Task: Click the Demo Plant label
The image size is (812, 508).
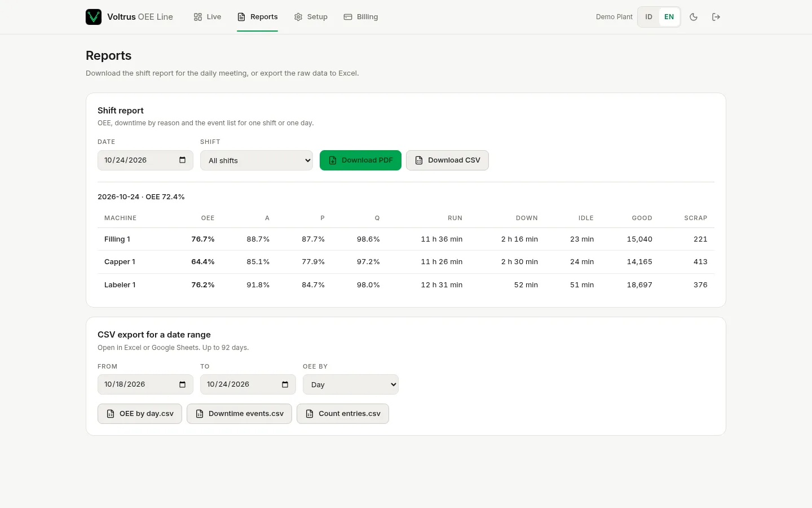Action: pos(614,17)
